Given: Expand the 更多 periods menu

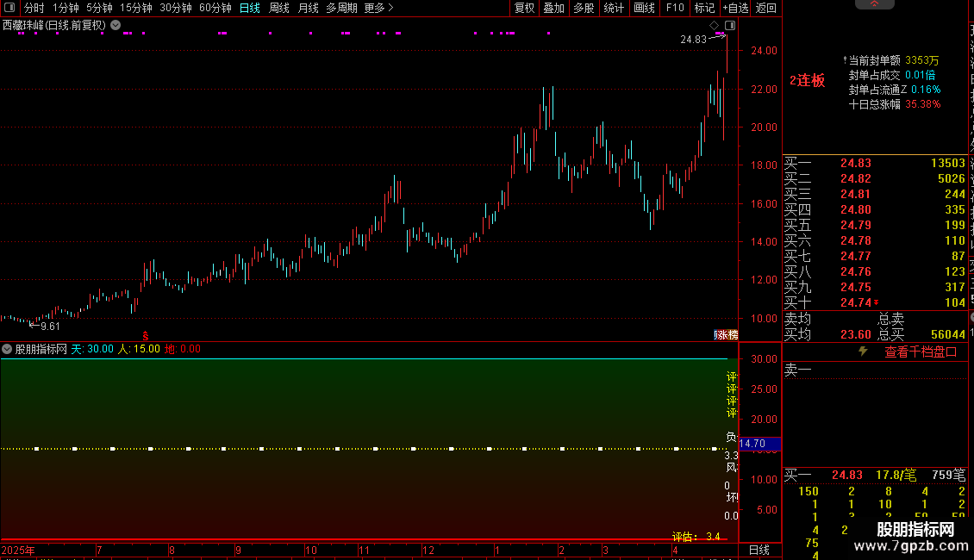Looking at the screenshot, I should tap(378, 8).
